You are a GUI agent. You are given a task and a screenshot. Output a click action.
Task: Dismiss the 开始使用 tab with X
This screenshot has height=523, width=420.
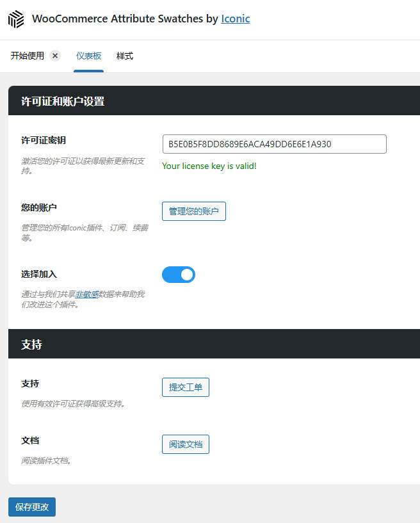[x=55, y=56]
